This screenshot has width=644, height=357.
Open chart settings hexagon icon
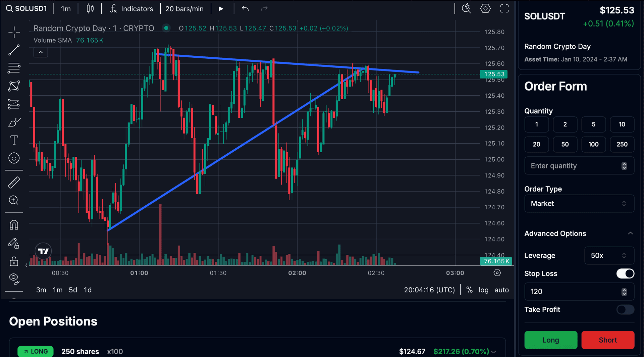[485, 9]
